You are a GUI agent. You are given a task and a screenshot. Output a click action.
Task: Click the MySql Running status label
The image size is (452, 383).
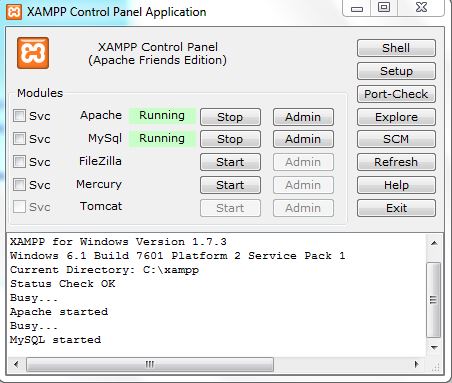162,138
